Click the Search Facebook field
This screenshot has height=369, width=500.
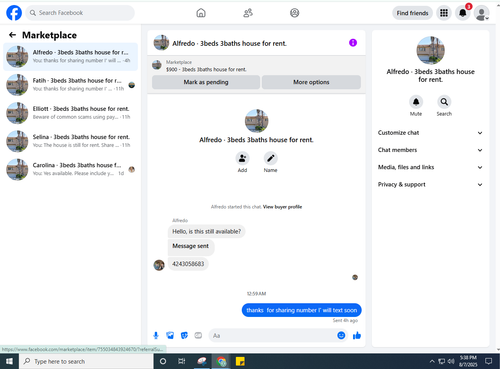[x=80, y=13]
